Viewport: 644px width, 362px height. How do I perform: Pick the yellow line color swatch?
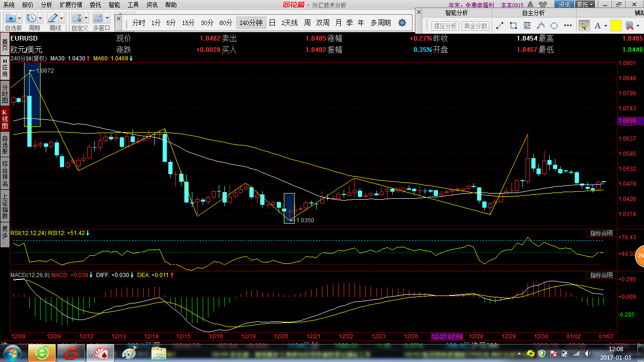pos(616,25)
